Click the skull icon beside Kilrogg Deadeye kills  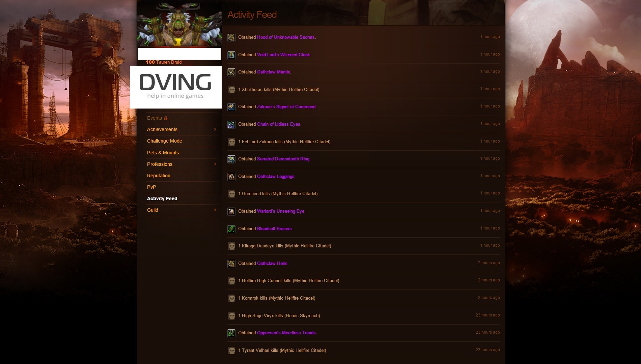tap(231, 246)
